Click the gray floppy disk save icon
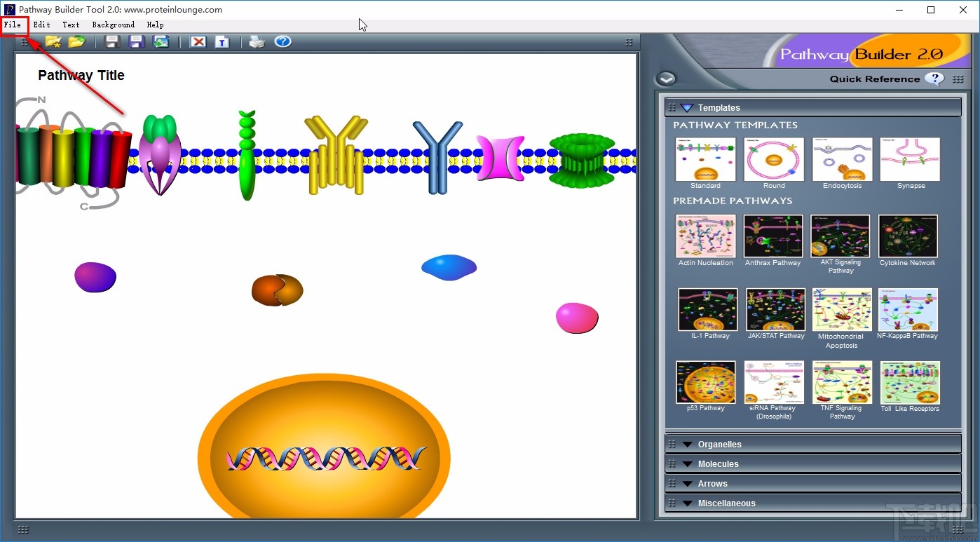The height and width of the screenshot is (542, 980). click(112, 42)
